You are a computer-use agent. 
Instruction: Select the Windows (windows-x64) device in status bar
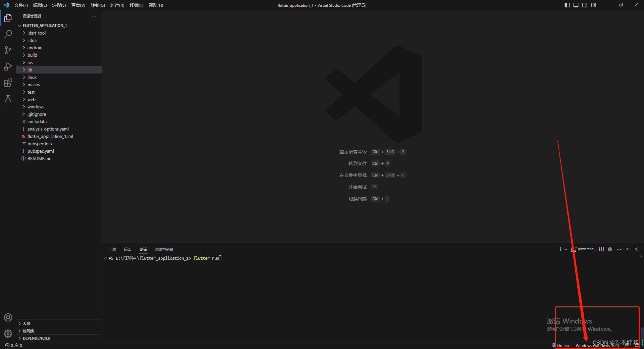(597, 345)
